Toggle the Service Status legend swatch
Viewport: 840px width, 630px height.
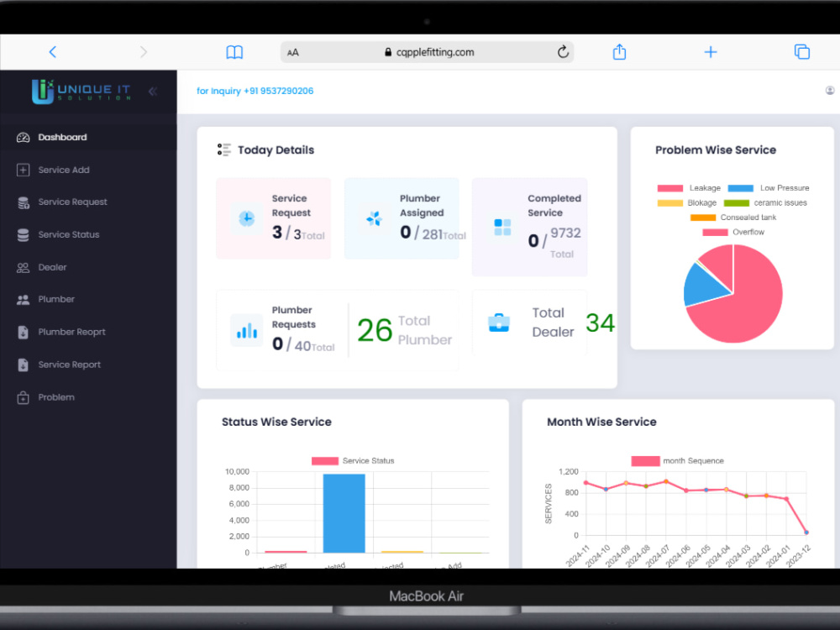pos(325,461)
